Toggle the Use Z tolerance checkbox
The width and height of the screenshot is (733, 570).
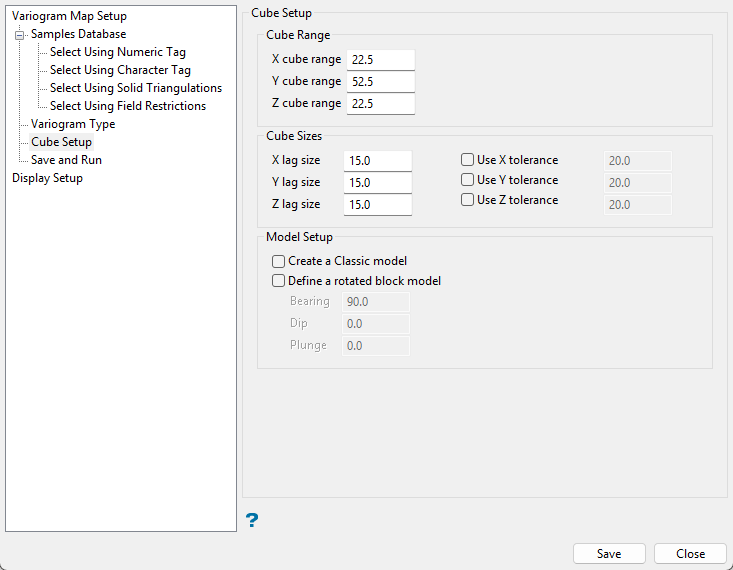click(x=467, y=200)
